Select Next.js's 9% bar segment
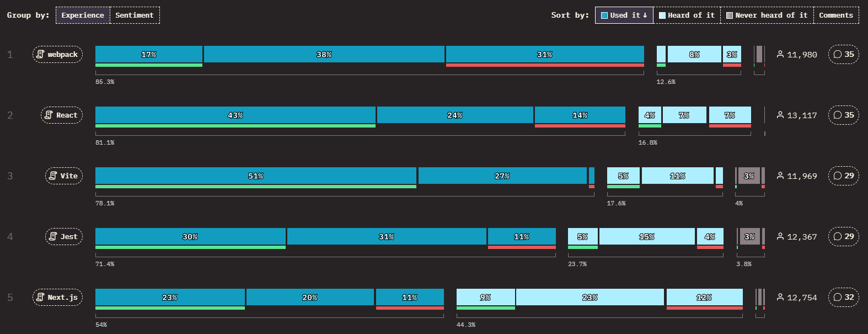This screenshot has width=868, height=334. (x=485, y=297)
